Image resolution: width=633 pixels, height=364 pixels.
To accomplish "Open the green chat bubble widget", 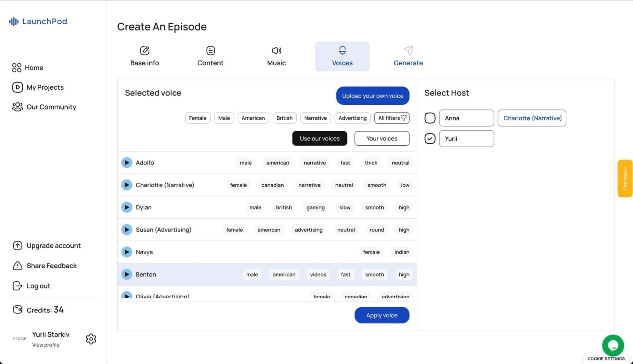I will (x=613, y=345).
